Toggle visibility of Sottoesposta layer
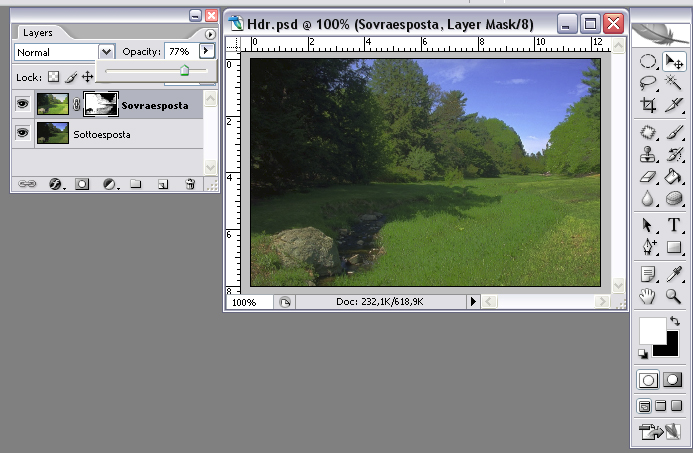Screen dimensions: 693x453 click(23, 133)
